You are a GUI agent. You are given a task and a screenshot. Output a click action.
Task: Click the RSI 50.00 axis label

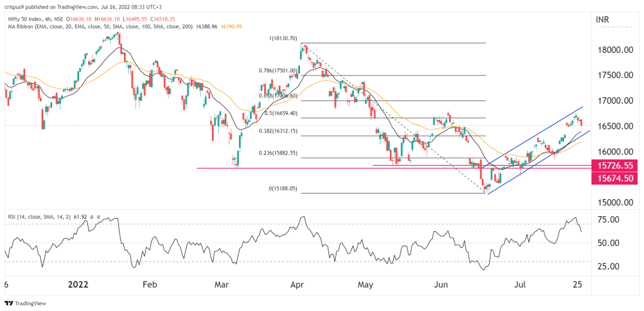(x=608, y=243)
